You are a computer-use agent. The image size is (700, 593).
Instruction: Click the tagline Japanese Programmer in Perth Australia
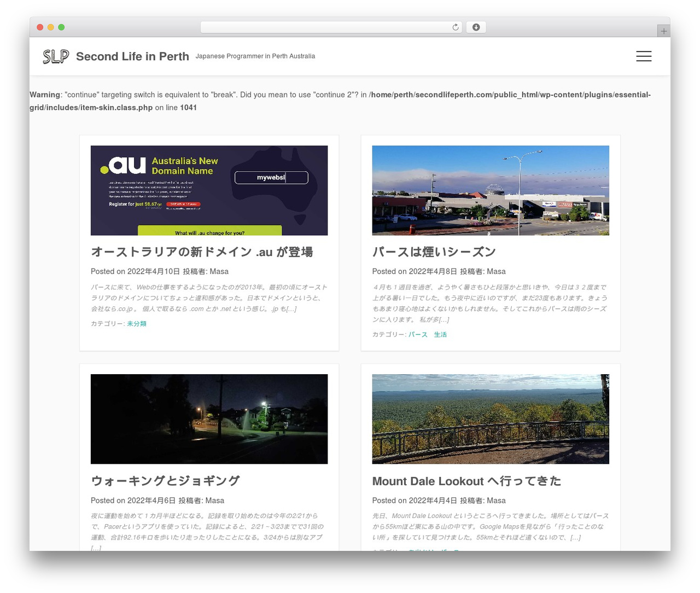pyautogui.click(x=255, y=56)
